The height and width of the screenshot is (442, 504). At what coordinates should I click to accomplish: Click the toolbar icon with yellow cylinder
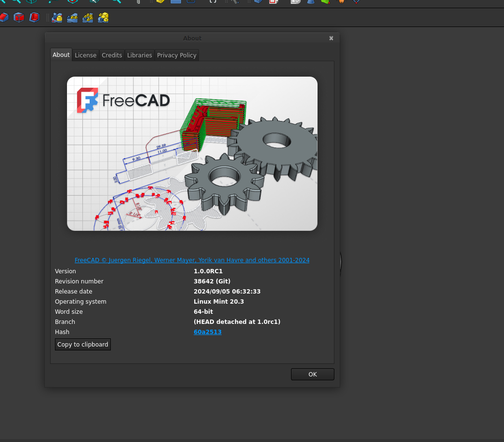(x=57, y=17)
